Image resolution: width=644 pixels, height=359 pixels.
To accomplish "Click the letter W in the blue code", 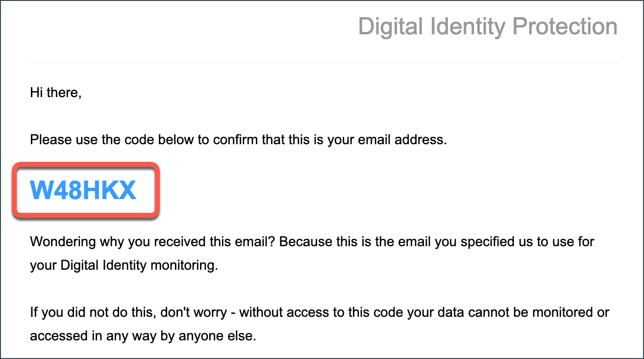I will (x=41, y=190).
